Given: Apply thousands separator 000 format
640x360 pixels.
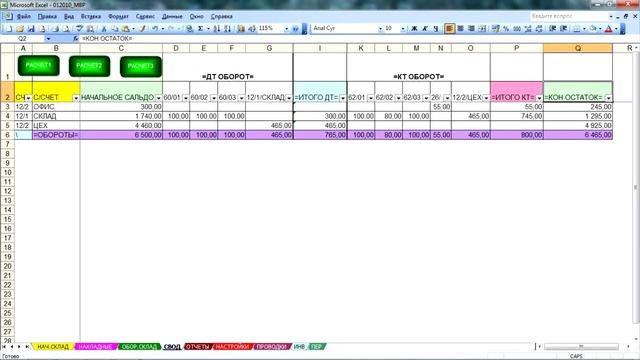Looking at the screenshot, I should [x=517, y=29].
